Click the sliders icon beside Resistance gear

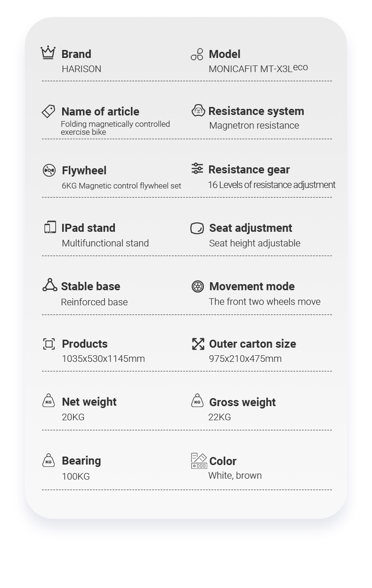(197, 168)
